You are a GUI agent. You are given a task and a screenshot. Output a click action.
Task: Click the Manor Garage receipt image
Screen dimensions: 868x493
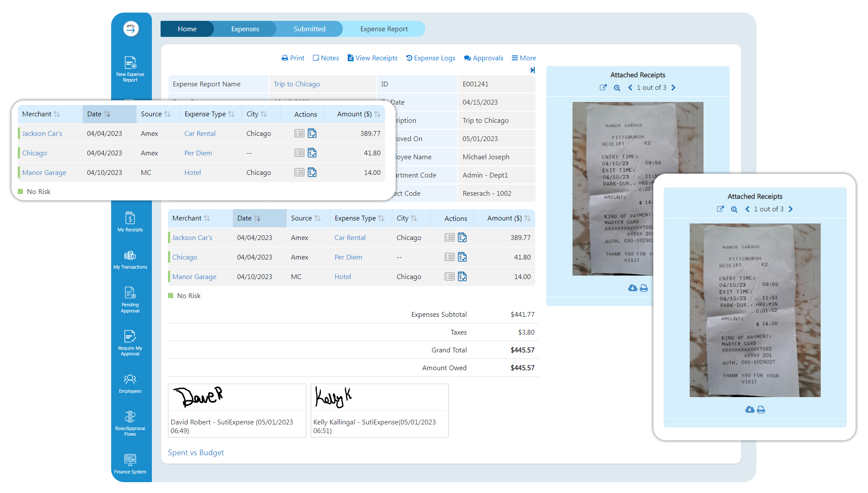[755, 310]
